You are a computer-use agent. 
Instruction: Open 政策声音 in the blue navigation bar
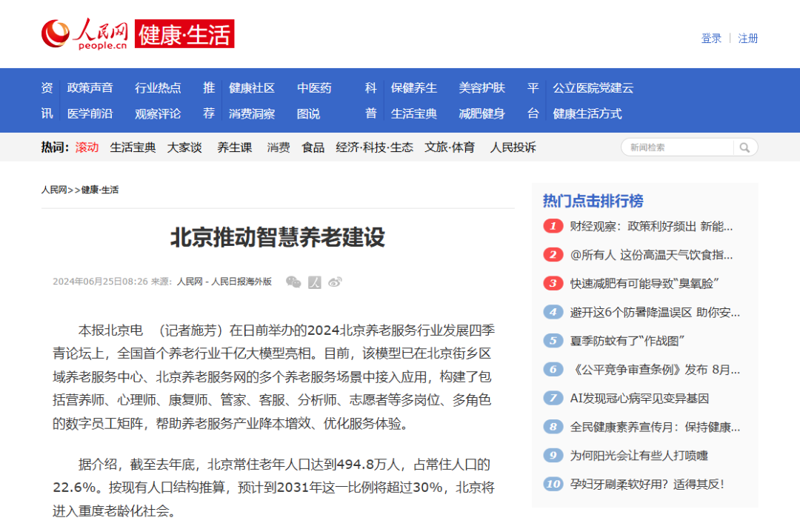90,88
